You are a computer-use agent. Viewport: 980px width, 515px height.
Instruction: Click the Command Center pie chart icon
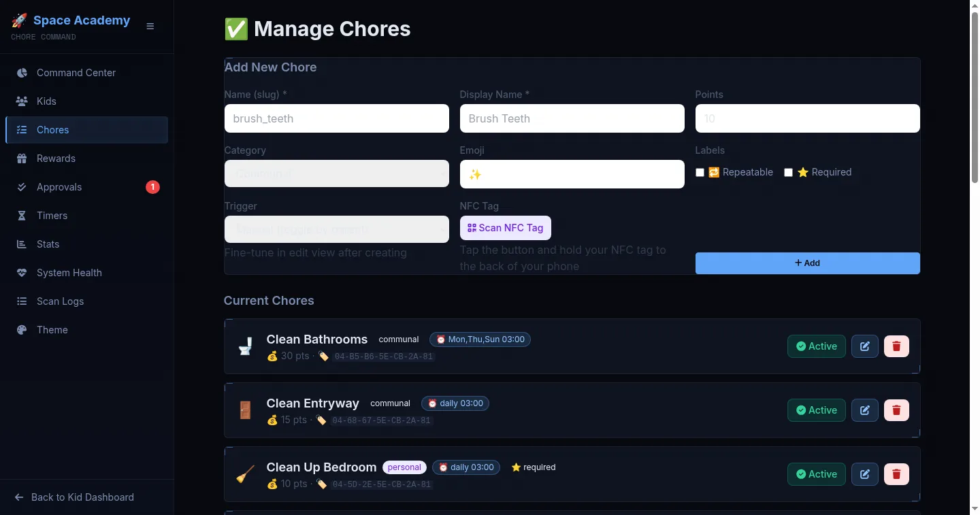22,73
